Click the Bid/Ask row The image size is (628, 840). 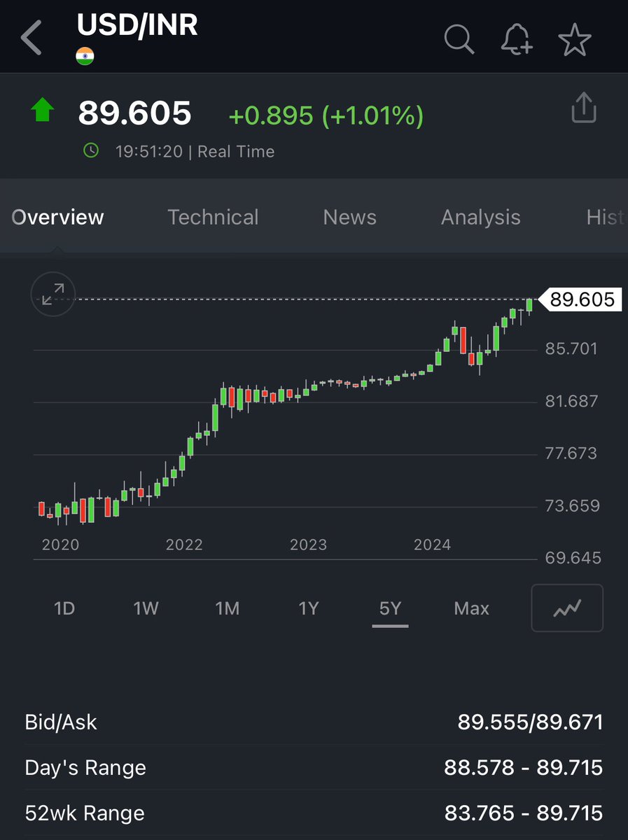tap(314, 722)
